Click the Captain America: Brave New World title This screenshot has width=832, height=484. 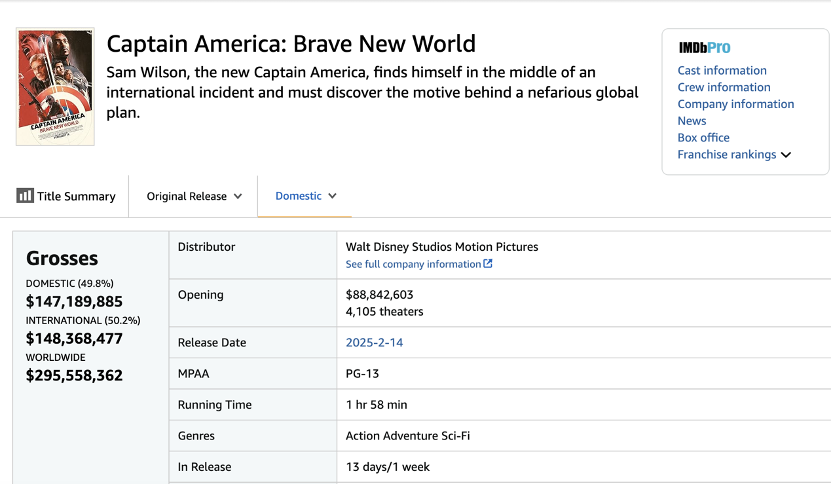pyautogui.click(x=291, y=44)
